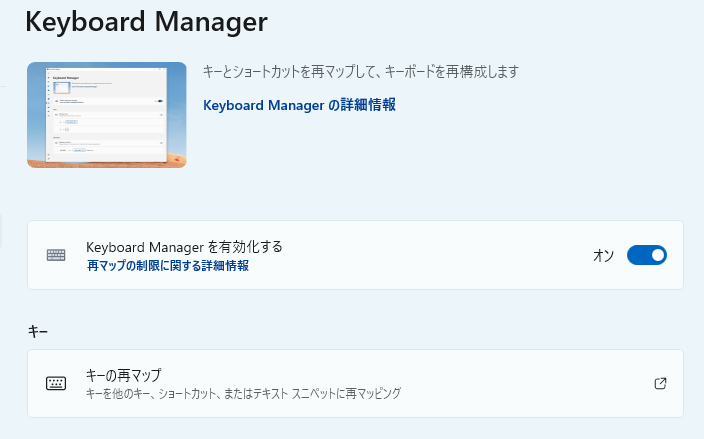This screenshot has width=704, height=439.
Task: Click the Keyboard Manager preview thumbnail
Action: pyautogui.click(x=106, y=115)
